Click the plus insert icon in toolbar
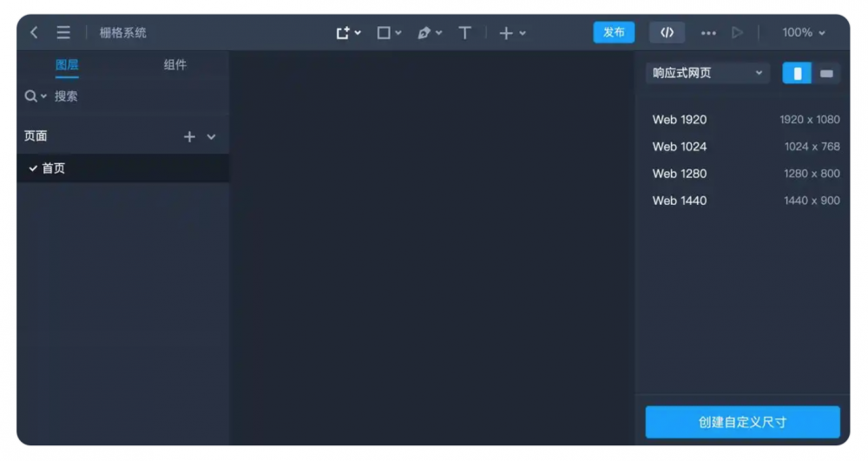Viewport: 868px width, 461px height. (x=506, y=33)
